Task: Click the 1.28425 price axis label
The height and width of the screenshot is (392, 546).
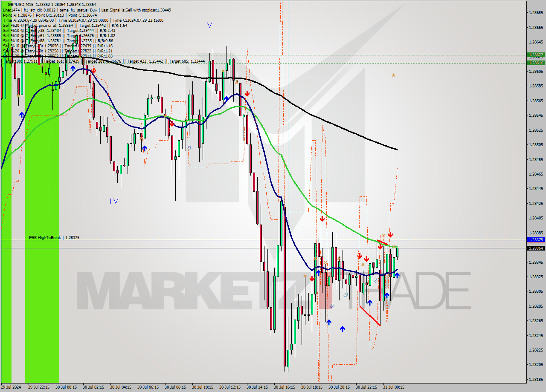Action: [x=536, y=203]
